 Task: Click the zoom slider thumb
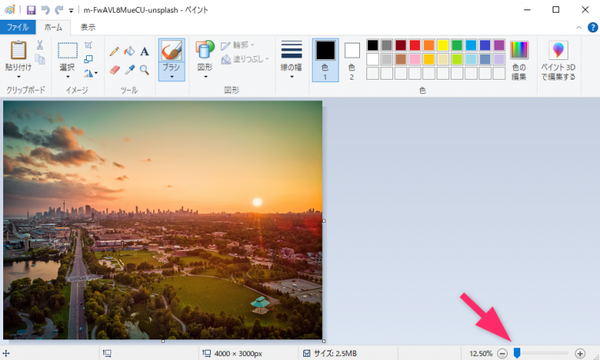point(517,353)
